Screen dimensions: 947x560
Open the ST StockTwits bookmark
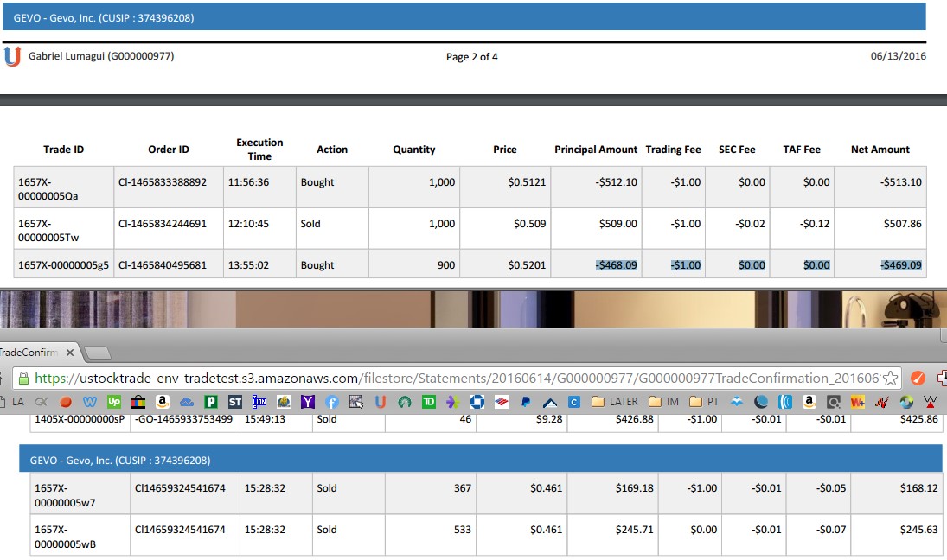point(235,402)
